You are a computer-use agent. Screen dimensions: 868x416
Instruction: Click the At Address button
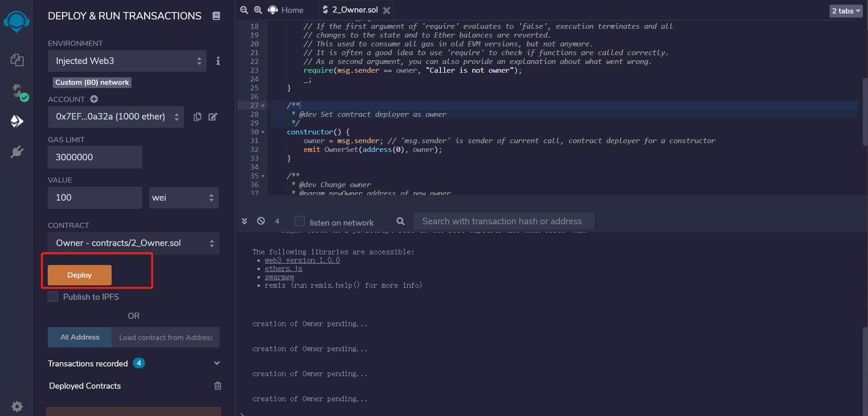pyautogui.click(x=80, y=337)
